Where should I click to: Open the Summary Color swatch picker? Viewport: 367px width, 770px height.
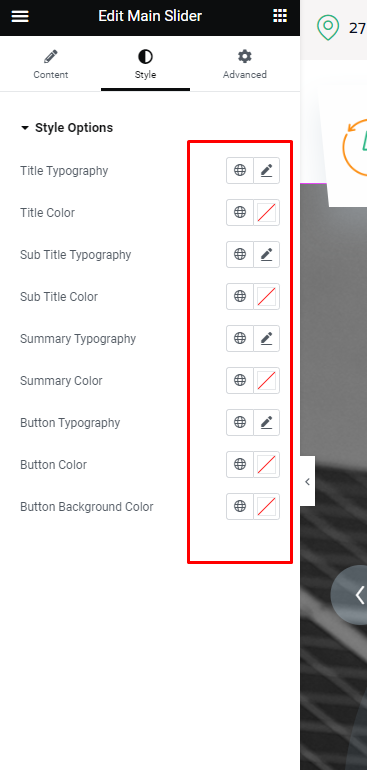(x=266, y=380)
